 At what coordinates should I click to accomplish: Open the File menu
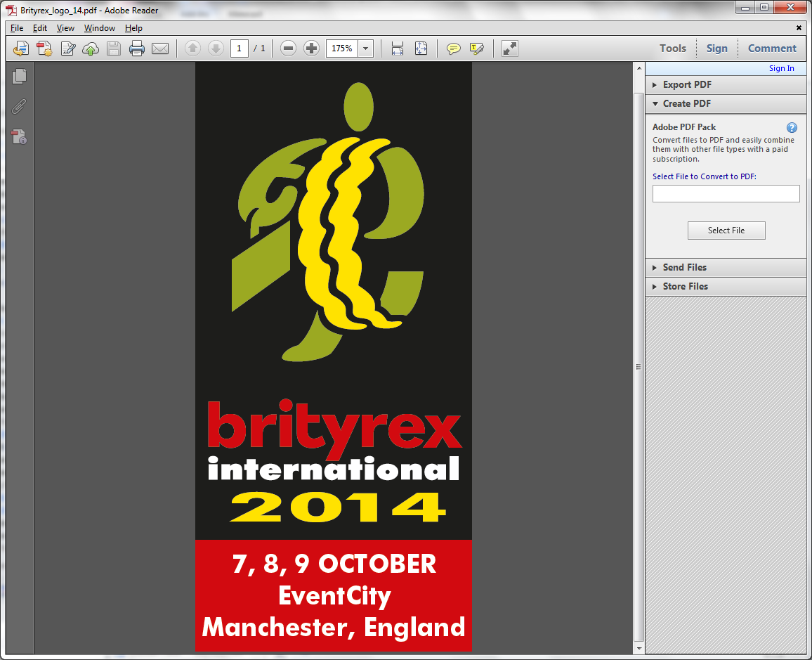16,27
